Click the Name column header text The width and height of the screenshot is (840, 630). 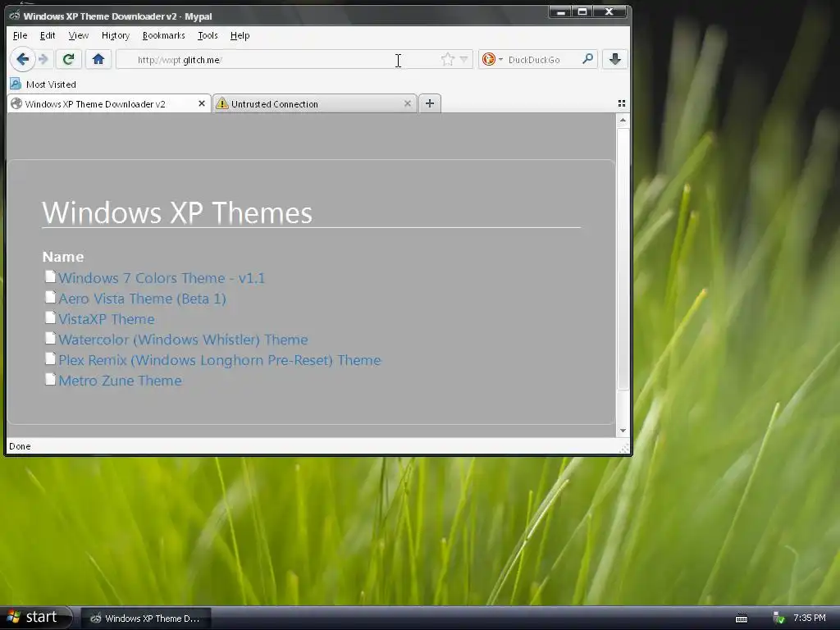pyautogui.click(x=63, y=257)
